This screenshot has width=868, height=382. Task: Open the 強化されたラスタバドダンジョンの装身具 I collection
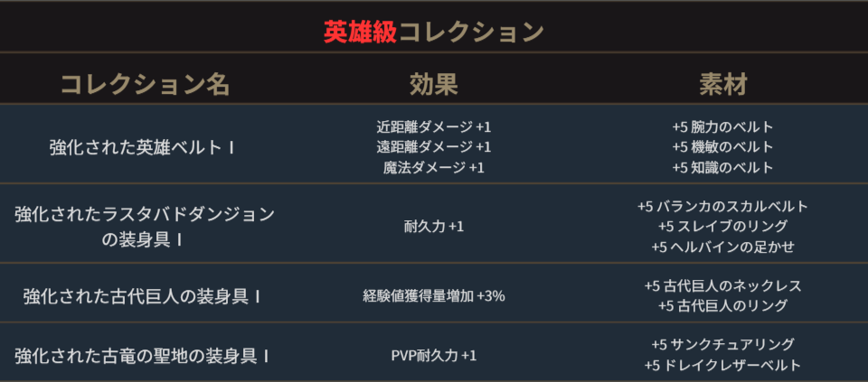[x=145, y=227]
